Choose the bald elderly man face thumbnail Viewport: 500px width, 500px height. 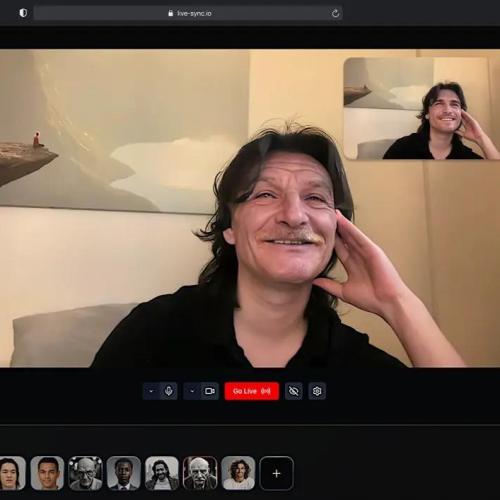[85, 473]
